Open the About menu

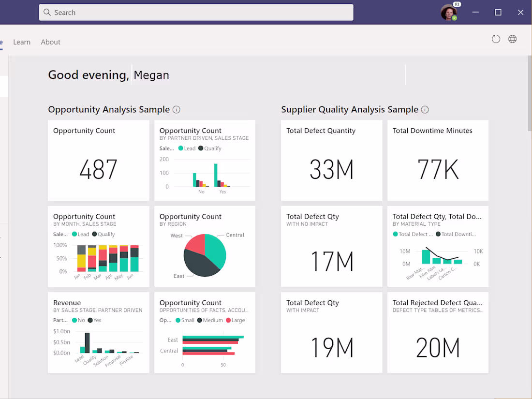(50, 42)
